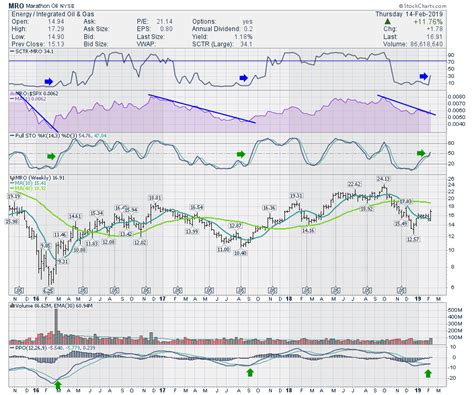Click the 19.19 price label
Image resolution: width=474 pixels, height=395 pixels.
[14, 196]
